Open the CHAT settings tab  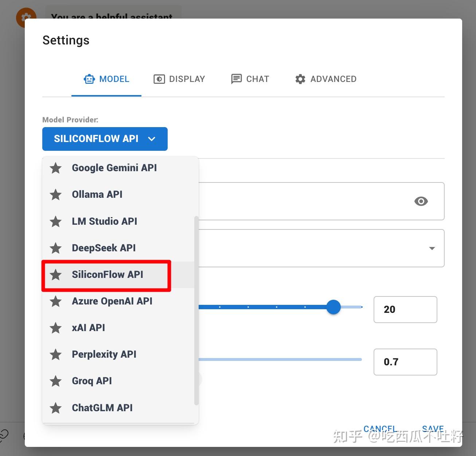tap(250, 79)
